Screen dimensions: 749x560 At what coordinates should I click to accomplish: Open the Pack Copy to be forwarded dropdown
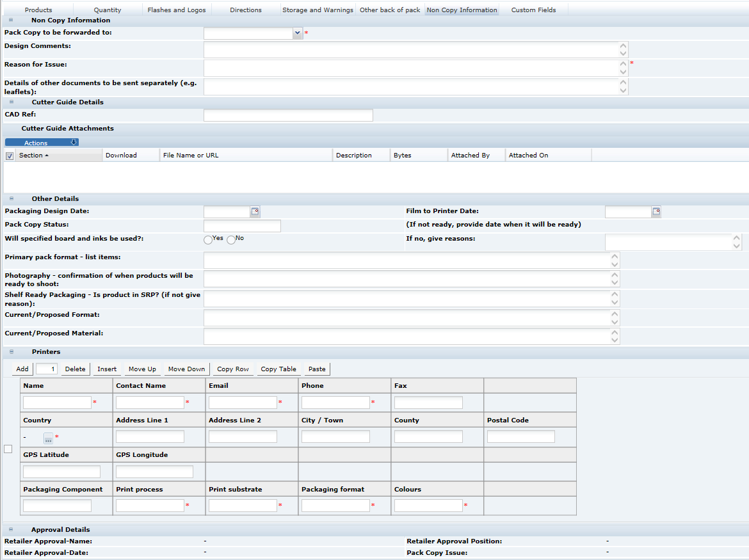[297, 32]
